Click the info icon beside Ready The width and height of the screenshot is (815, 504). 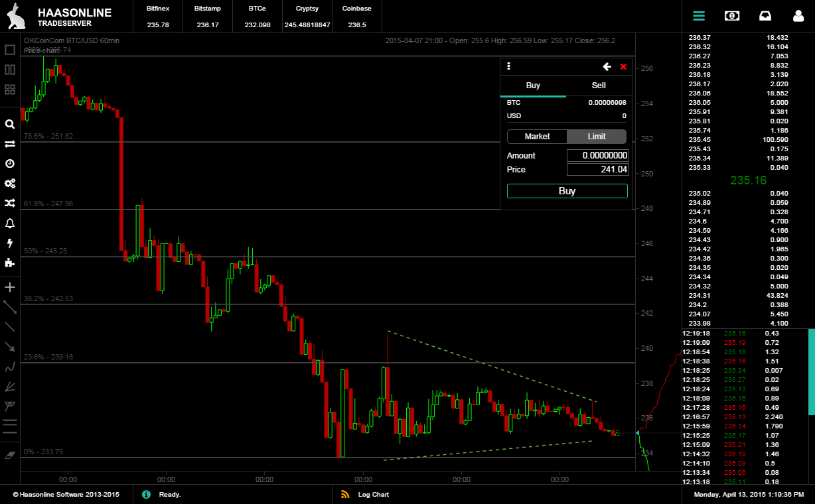tap(146, 494)
